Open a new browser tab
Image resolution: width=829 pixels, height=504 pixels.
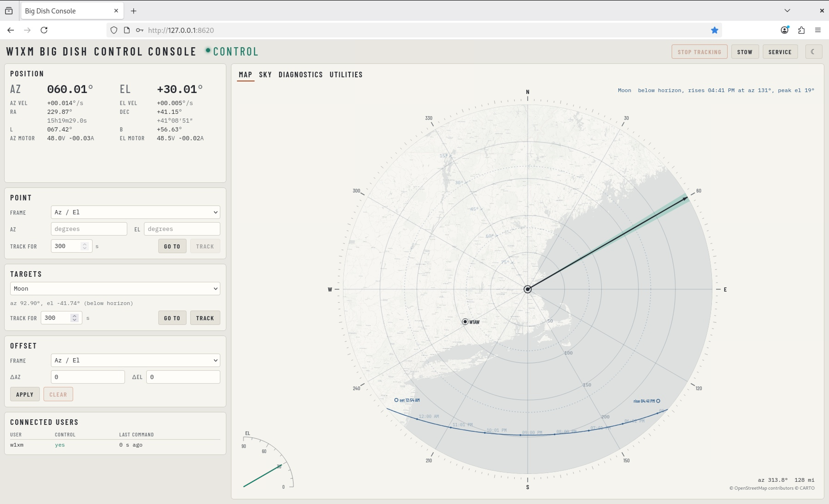[134, 11]
